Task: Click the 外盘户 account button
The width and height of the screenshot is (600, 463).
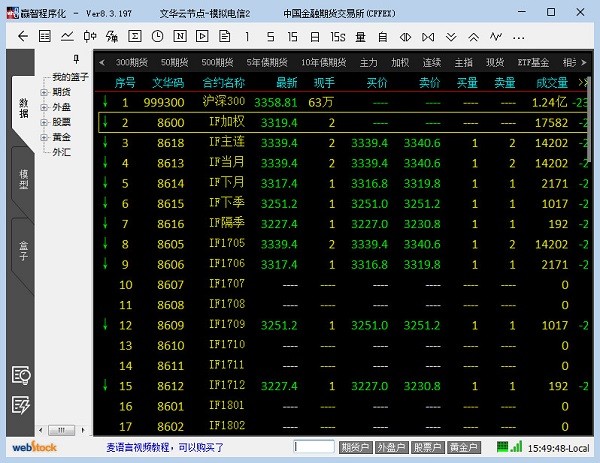Action: pyautogui.click(x=391, y=447)
